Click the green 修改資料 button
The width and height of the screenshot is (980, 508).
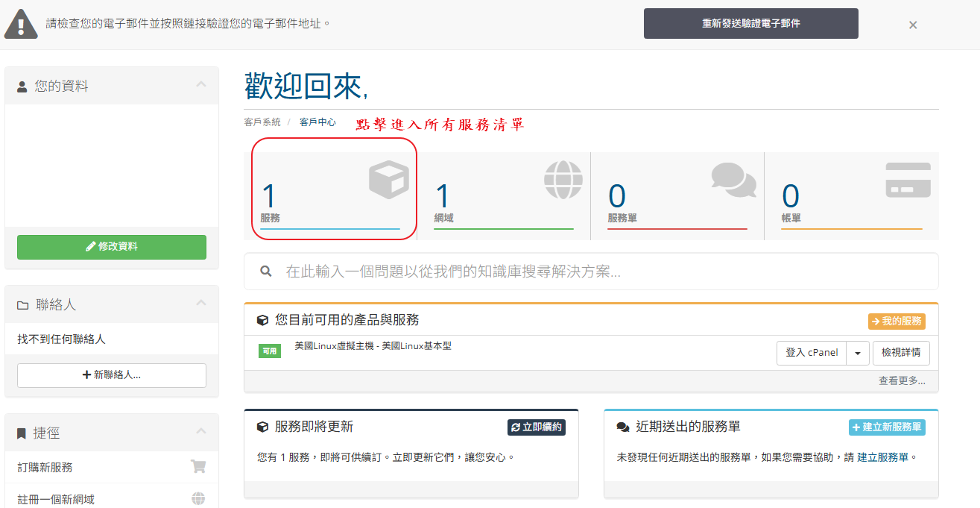point(112,247)
